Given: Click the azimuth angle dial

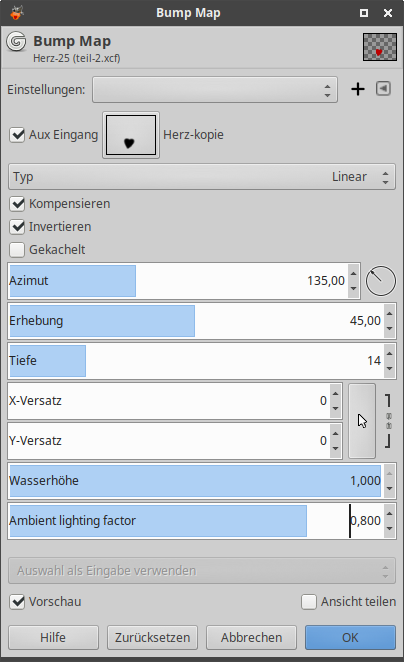Looking at the screenshot, I should pos(380,281).
